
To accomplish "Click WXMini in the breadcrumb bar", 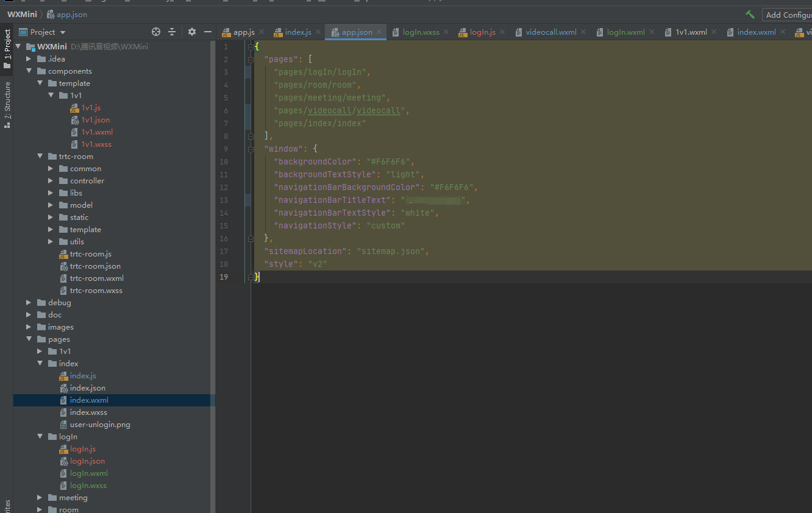I will pyautogui.click(x=22, y=15).
